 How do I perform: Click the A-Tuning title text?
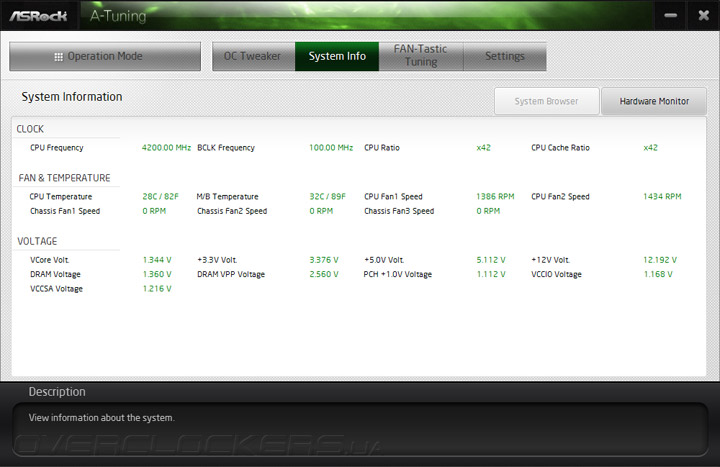[118, 16]
